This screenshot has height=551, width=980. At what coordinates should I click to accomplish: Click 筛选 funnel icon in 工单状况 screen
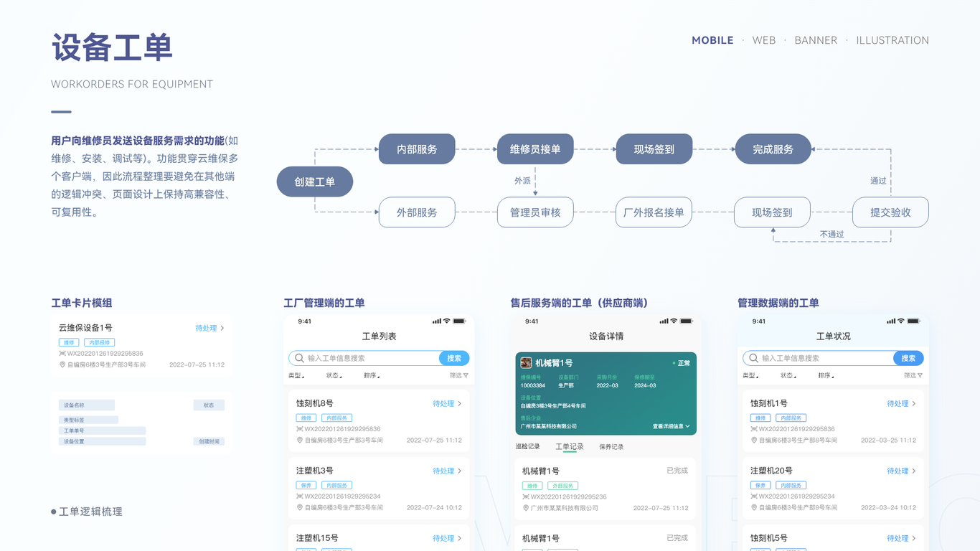coord(920,375)
